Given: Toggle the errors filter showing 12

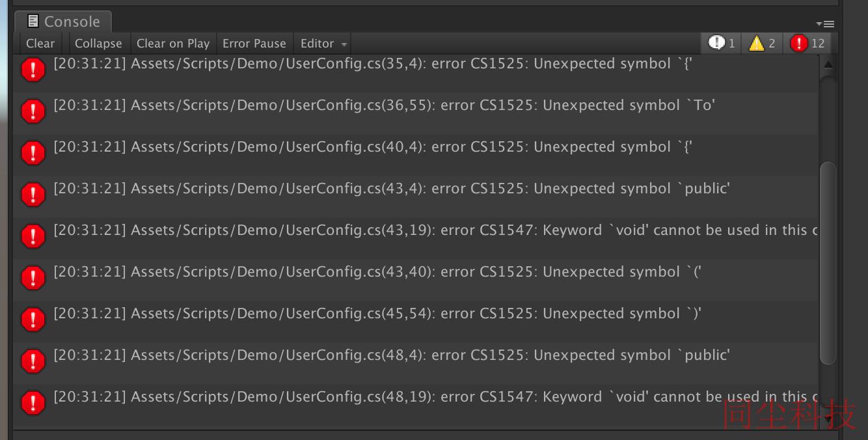Looking at the screenshot, I should (807, 43).
